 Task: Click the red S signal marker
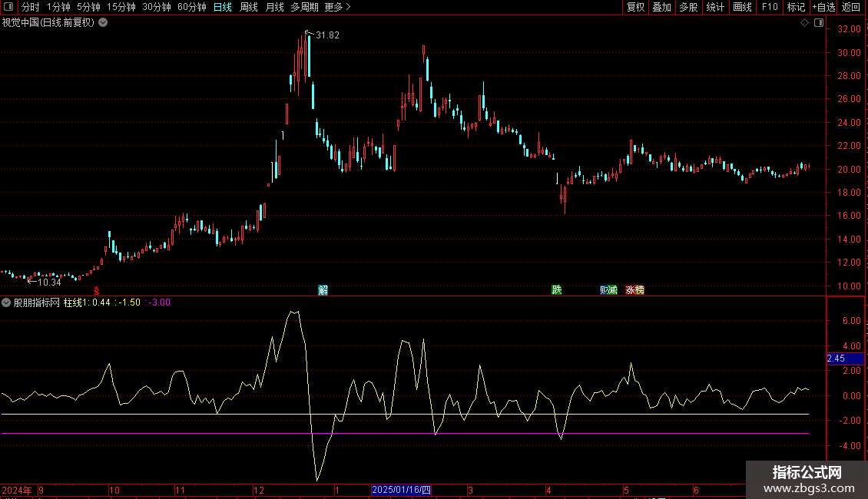(96, 290)
